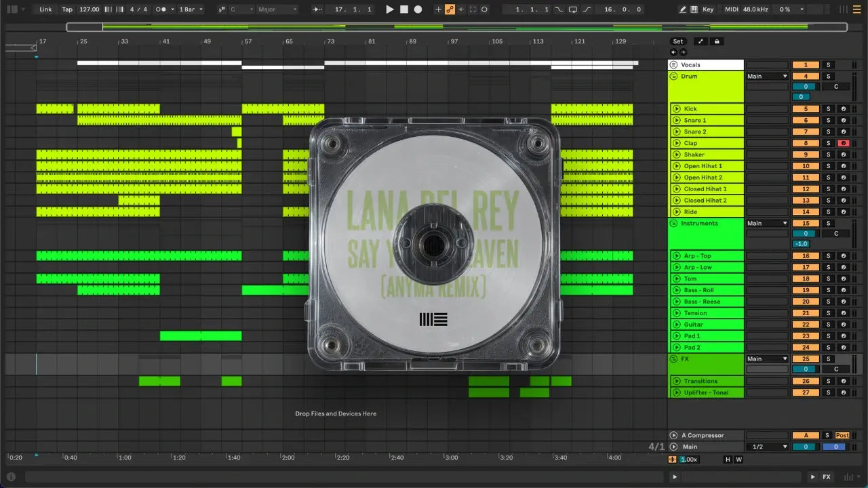Open the Key mapping mode

[x=708, y=9]
